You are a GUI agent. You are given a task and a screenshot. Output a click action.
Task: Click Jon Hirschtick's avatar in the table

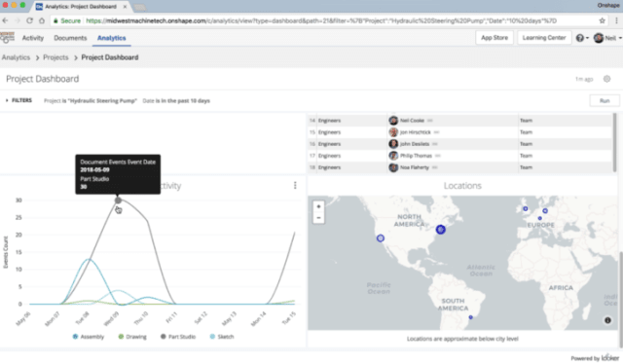393,132
